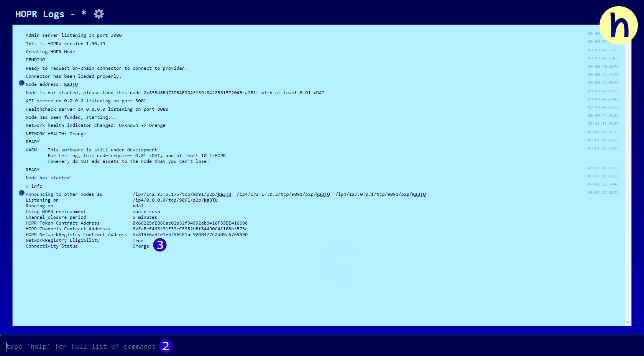
Task: Click Ka3TU link after 127.0.0.1 address
Action: [x=419, y=194]
